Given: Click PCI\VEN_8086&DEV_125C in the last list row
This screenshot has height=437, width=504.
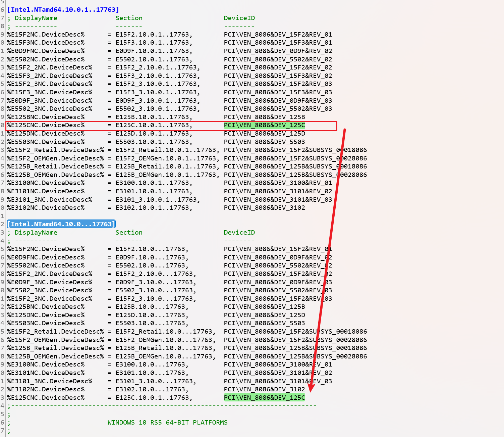Looking at the screenshot, I should coord(265,398).
